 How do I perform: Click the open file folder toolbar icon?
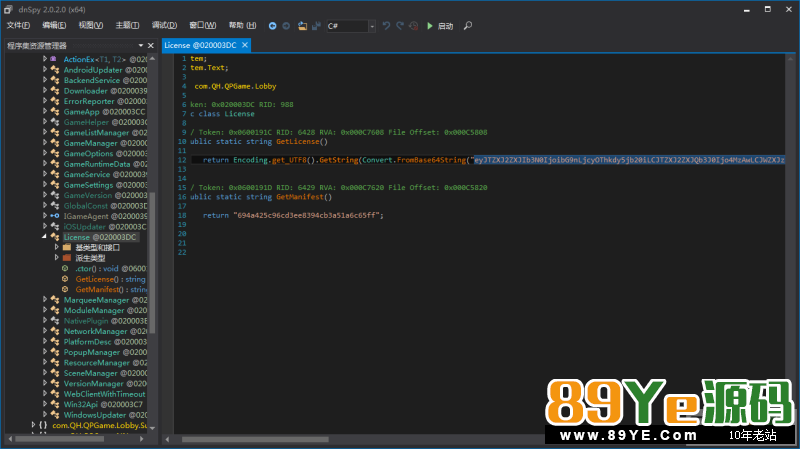[x=303, y=26]
